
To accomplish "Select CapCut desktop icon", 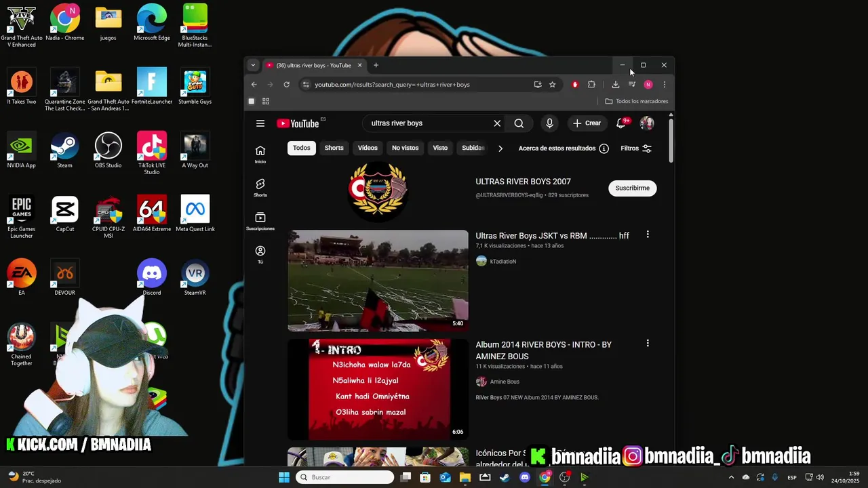I will tap(65, 215).
